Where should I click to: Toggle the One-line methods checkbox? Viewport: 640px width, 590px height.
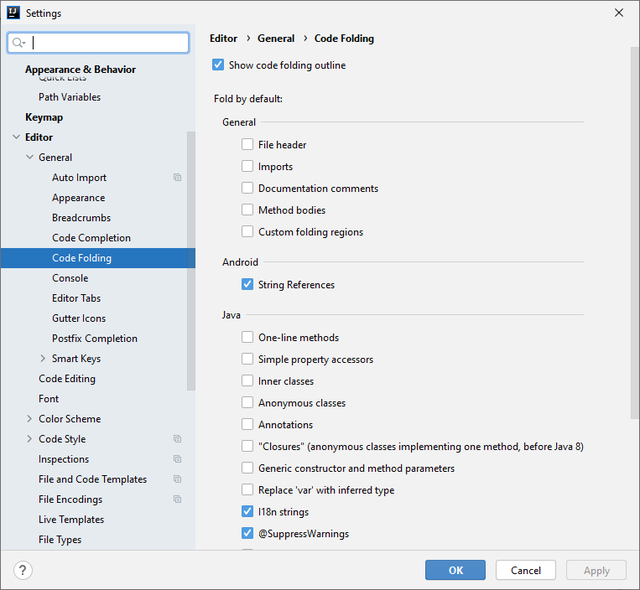click(247, 338)
